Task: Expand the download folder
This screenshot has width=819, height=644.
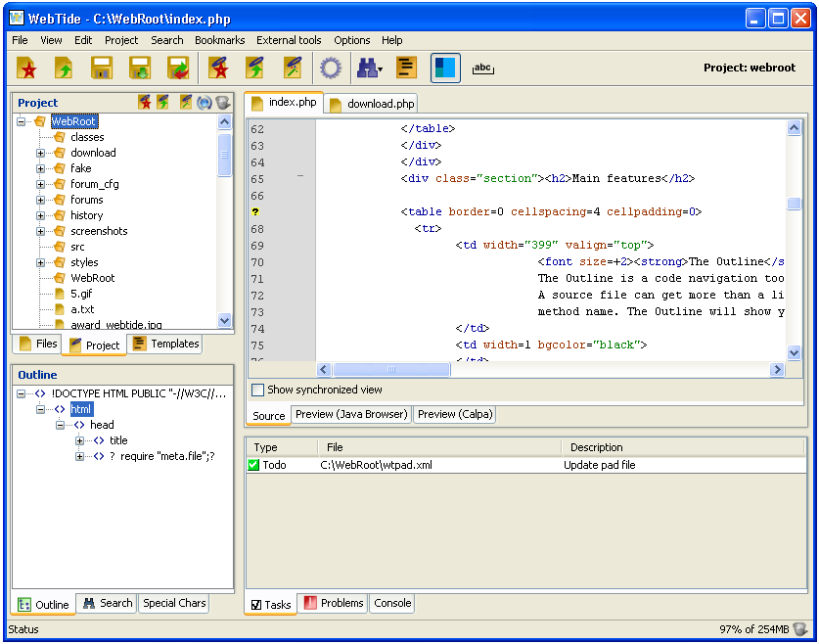Action: (x=40, y=153)
